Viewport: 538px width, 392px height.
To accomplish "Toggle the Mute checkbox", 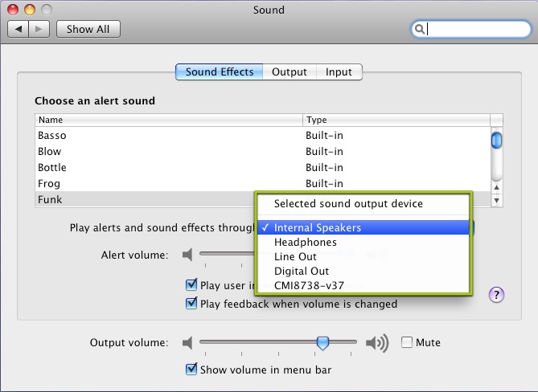I will click(x=407, y=343).
